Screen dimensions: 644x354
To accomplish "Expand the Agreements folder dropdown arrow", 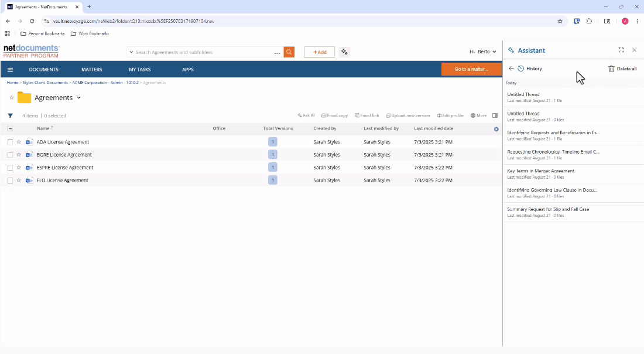I will pos(79,98).
